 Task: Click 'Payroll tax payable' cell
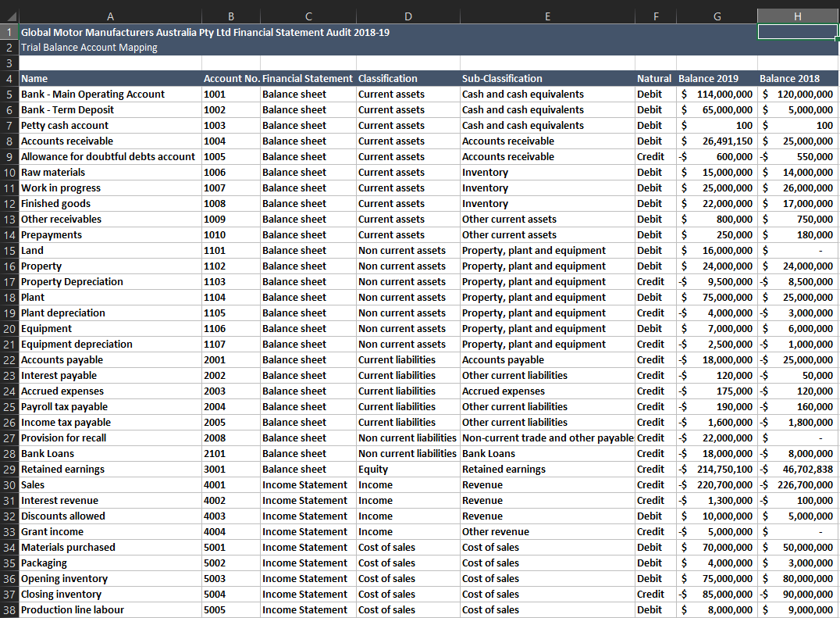click(110, 407)
